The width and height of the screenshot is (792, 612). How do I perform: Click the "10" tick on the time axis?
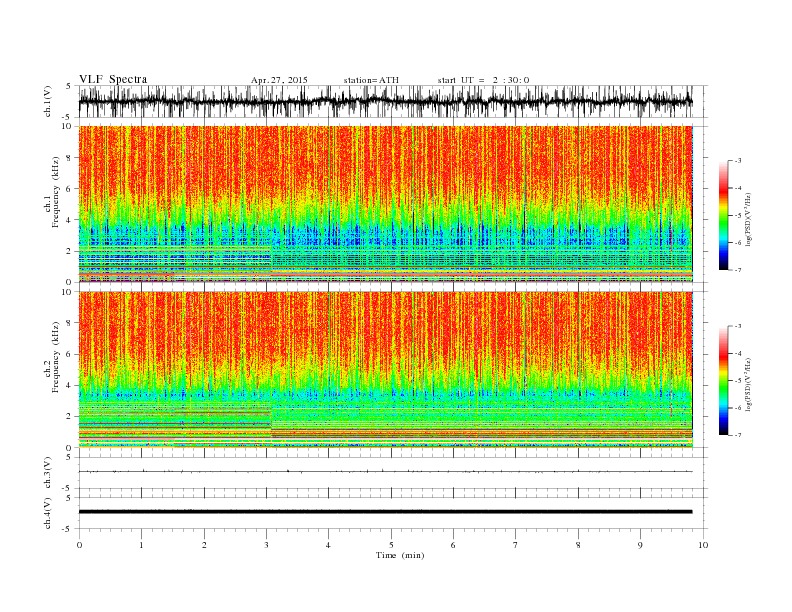[703, 545]
